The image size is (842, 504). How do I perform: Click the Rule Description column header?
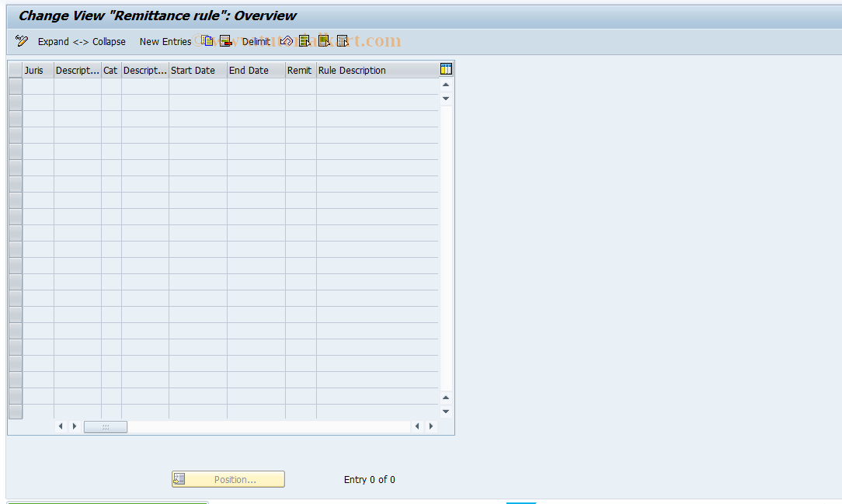click(x=378, y=71)
